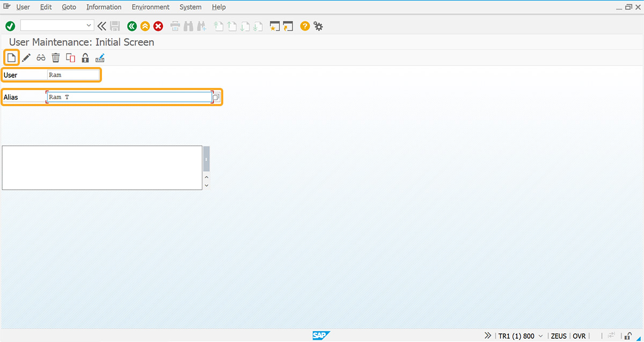Open Customize Local Layout gear icon

tap(318, 26)
